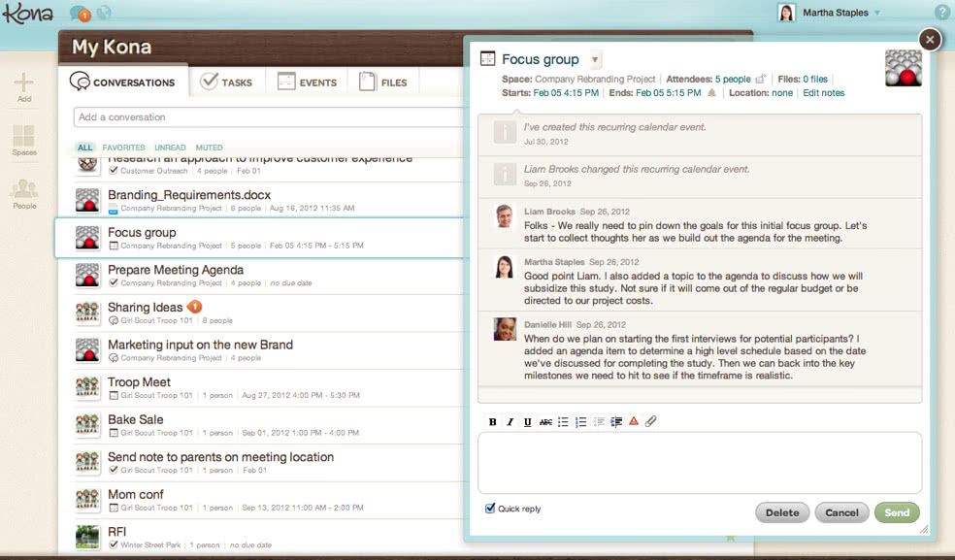
Task: Edit start time Feb 05 4:15 PM
Action: pos(566,92)
